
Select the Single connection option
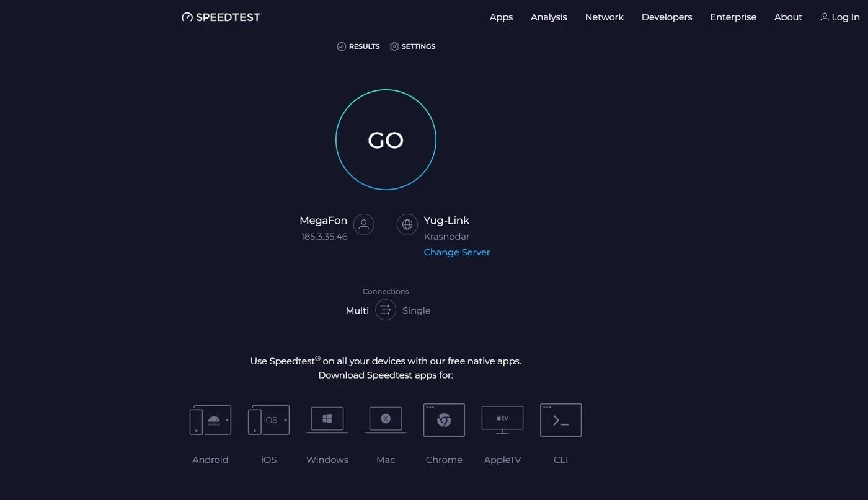click(x=416, y=310)
